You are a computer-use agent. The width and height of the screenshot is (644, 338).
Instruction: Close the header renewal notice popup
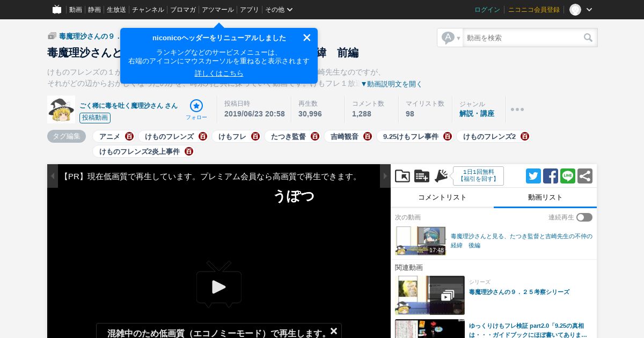307,38
